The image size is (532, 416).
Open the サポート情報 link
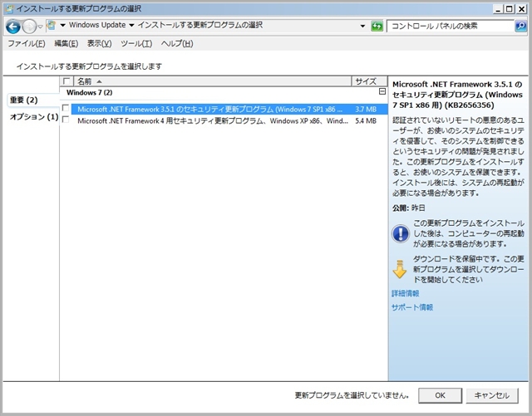(x=412, y=307)
